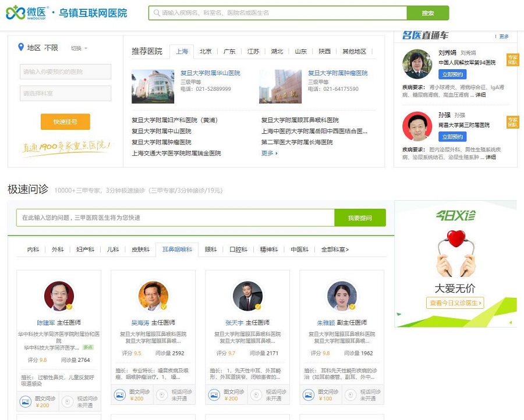Click 吴海涛 doctor avatar
Screen dimensions: 524x420
pos(153,296)
